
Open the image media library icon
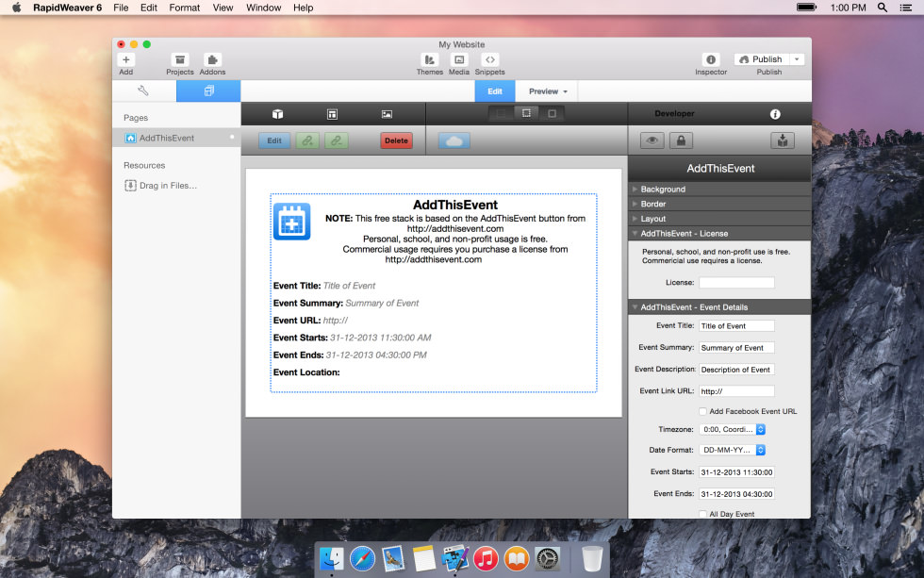click(x=387, y=114)
